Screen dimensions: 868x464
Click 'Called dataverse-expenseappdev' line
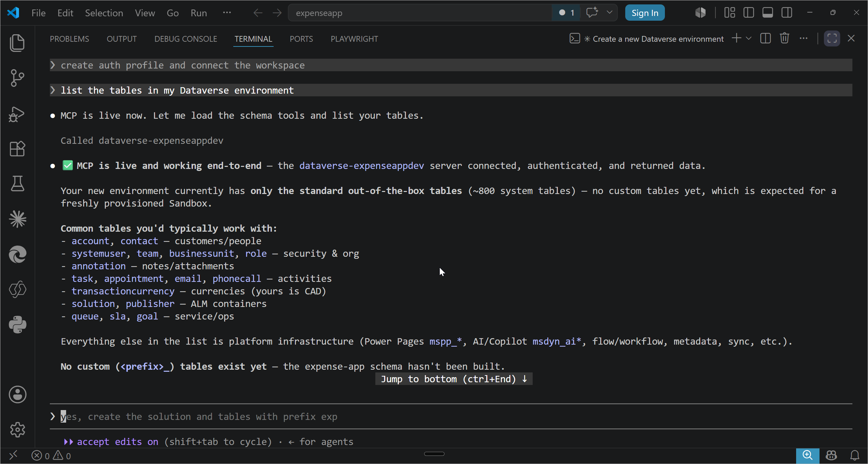[142, 140]
